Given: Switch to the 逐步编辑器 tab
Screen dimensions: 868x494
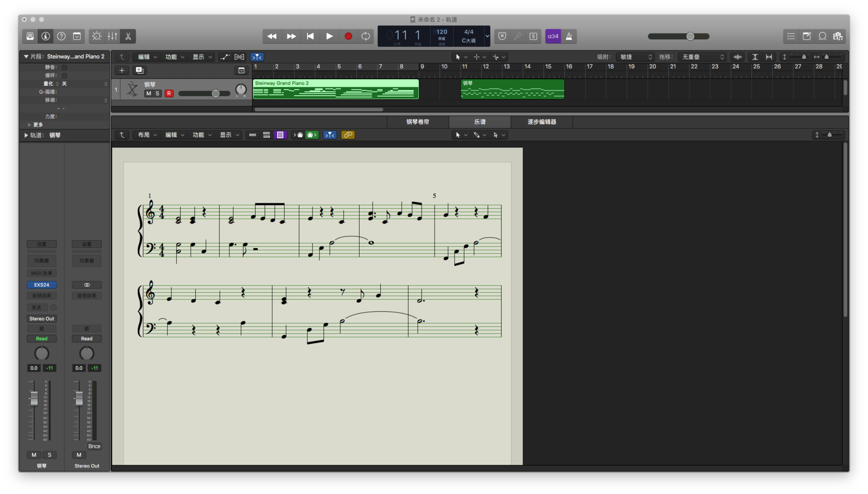Looking at the screenshot, I should [x=542, y=122].
